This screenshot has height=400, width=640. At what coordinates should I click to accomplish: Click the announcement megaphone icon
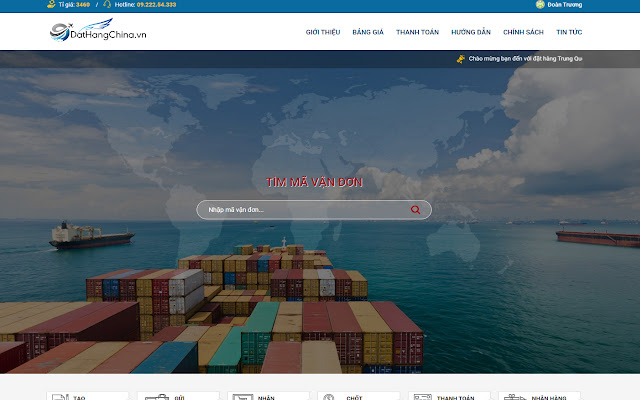(461, 59)
